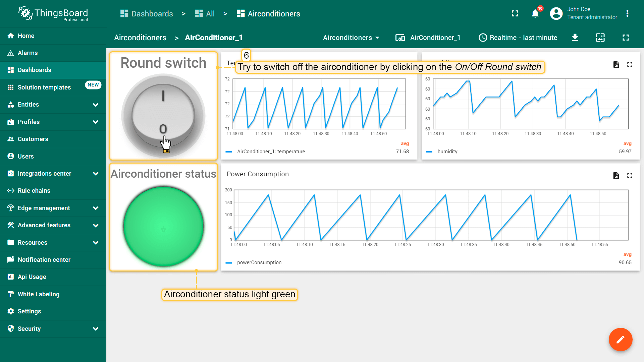Image resolution: width=644 pixels, height=362 pixels.
Task: Expand humidity chart widget to fullscreen
Action: click(x=630, y=65)
